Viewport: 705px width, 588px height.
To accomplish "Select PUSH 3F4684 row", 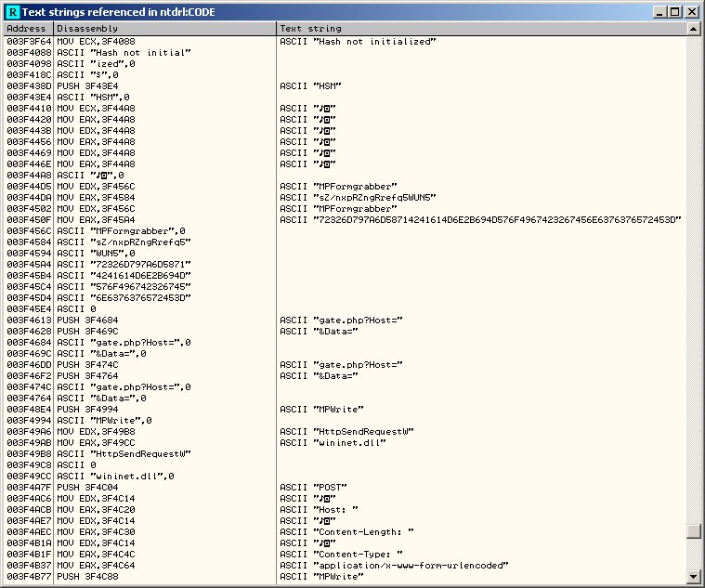I will 346,320.
